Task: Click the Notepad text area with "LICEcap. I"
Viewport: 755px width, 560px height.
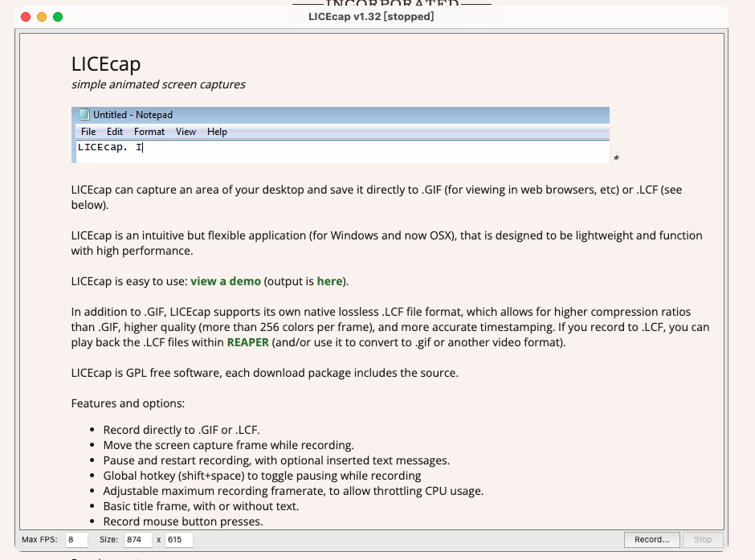Action: coord(321,150)
